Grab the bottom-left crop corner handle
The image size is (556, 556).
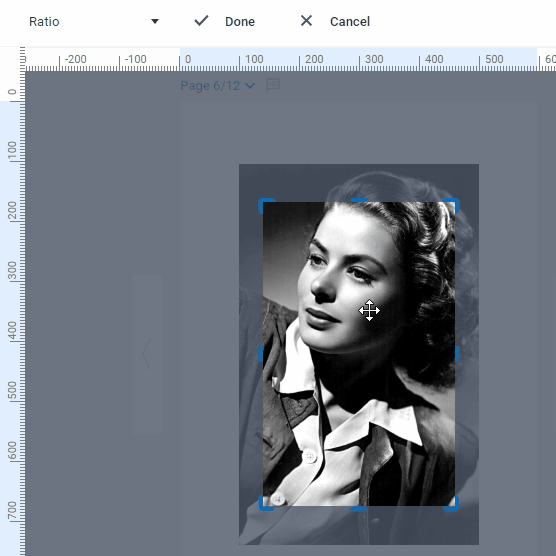(266, 504)
